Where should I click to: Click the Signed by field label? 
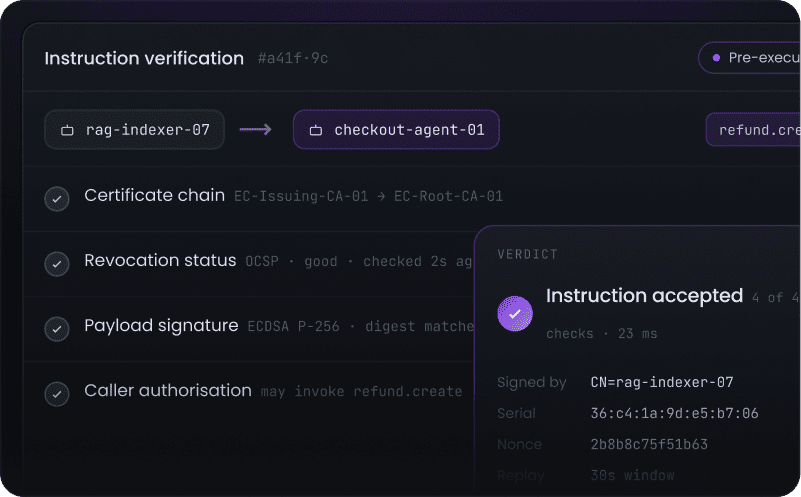click(531, 383)
